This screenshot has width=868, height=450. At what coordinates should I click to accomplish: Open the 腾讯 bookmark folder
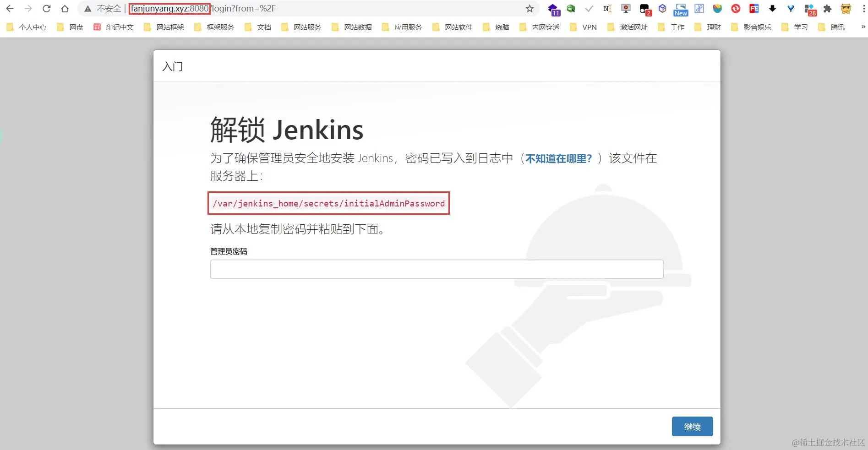pyautogui.click(x=832, y=27)
